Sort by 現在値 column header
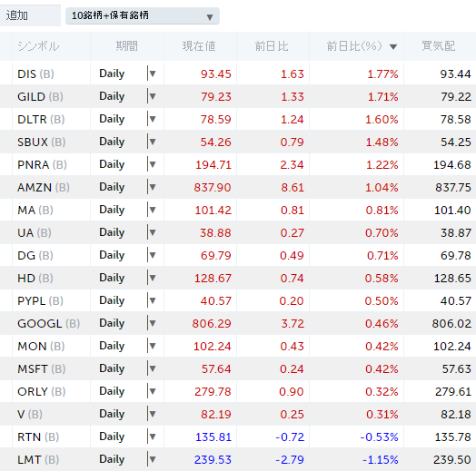Image resolution: width=476 pixels, height=471 pixels. (x=199, y=46)
